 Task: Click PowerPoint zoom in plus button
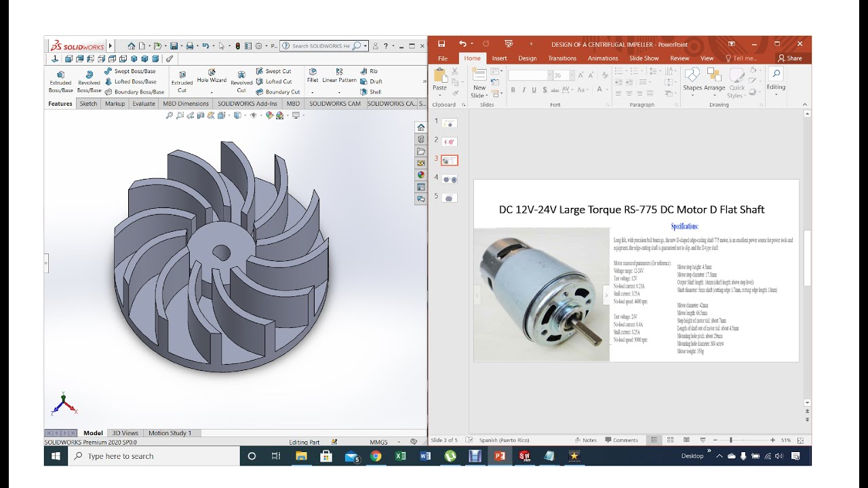pos(772,440)
